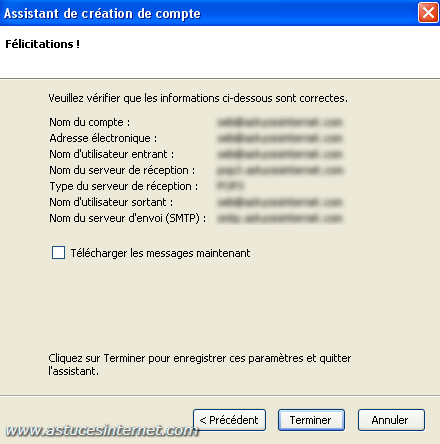
Task: Click the Veuillez vérifier instruction text
Action: point(198,98)
